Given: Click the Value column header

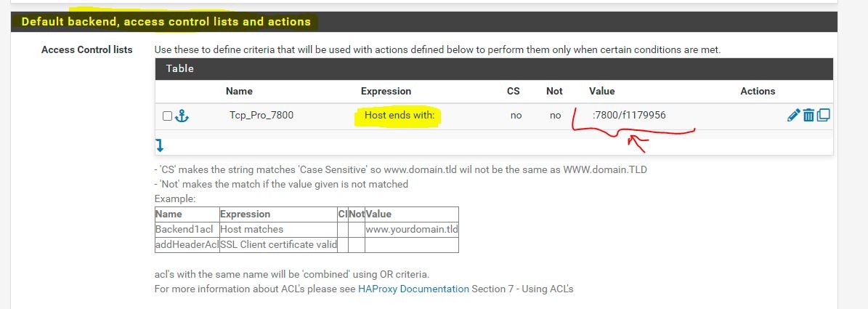Looking at the screenshot, I should (601, 91).
